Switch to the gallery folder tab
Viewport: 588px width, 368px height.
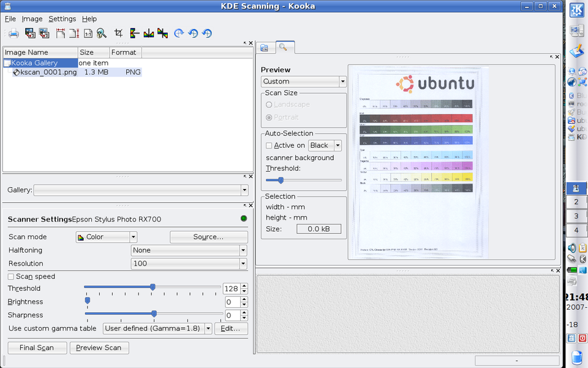point(265,48)
